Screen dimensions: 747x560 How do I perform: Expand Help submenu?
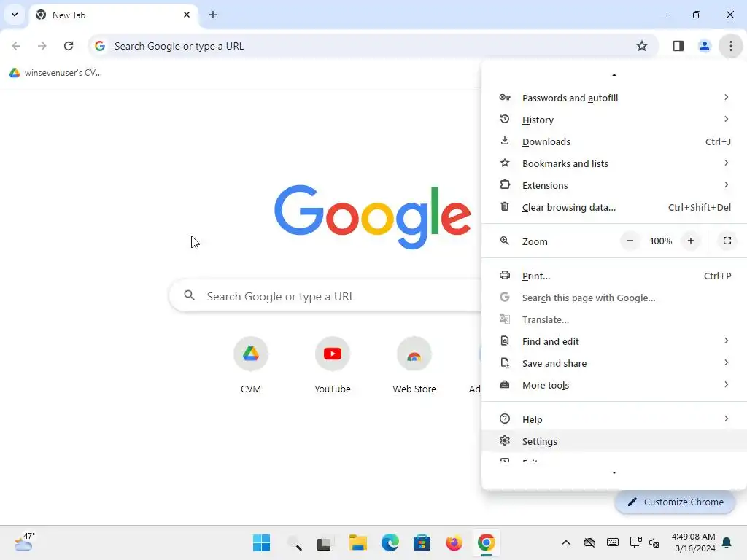pos(614,419)
